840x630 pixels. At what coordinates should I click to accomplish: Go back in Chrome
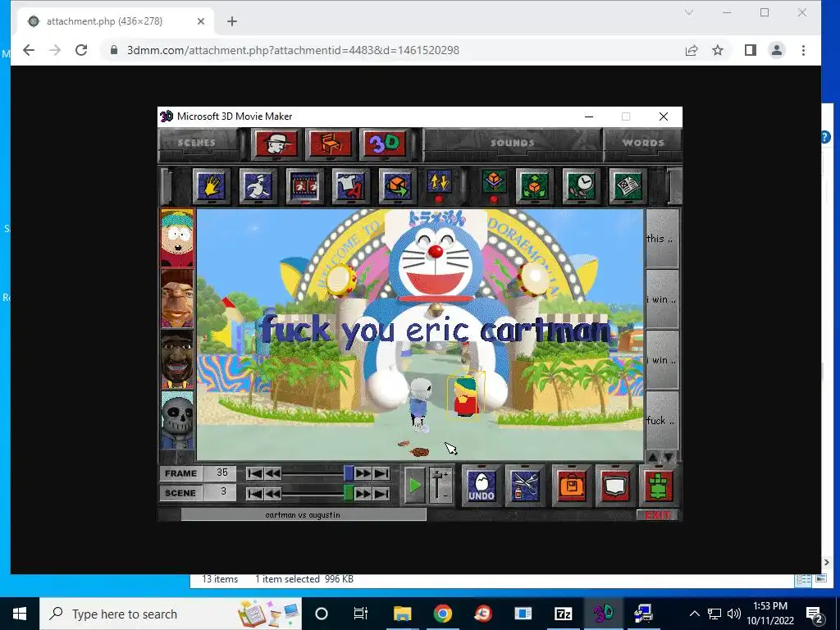[29, 50]
